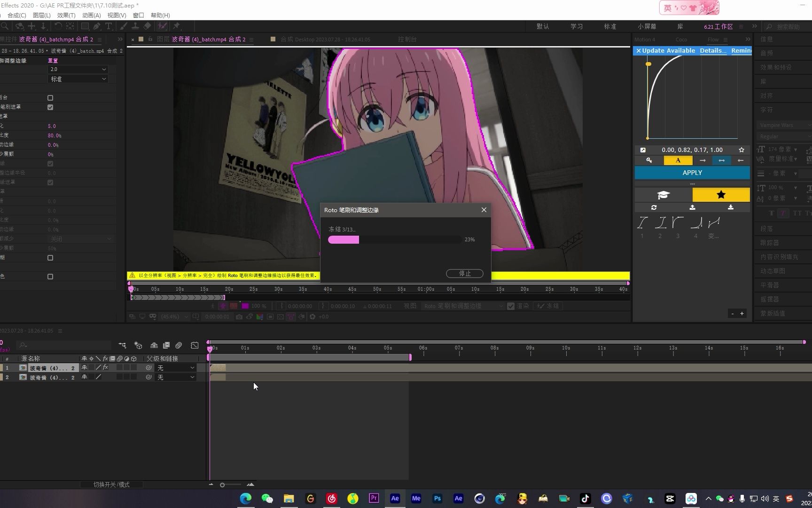The width and height of the screenshot is (812, 508).
Task: Click the 切换开关/模式 button
Action: (111, 484)
